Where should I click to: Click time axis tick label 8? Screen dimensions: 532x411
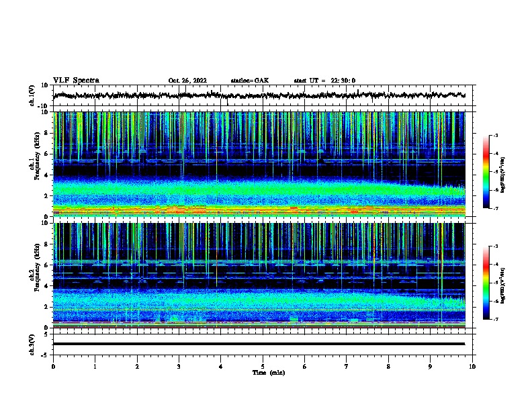pyautogui.click(x=388, y=367)
